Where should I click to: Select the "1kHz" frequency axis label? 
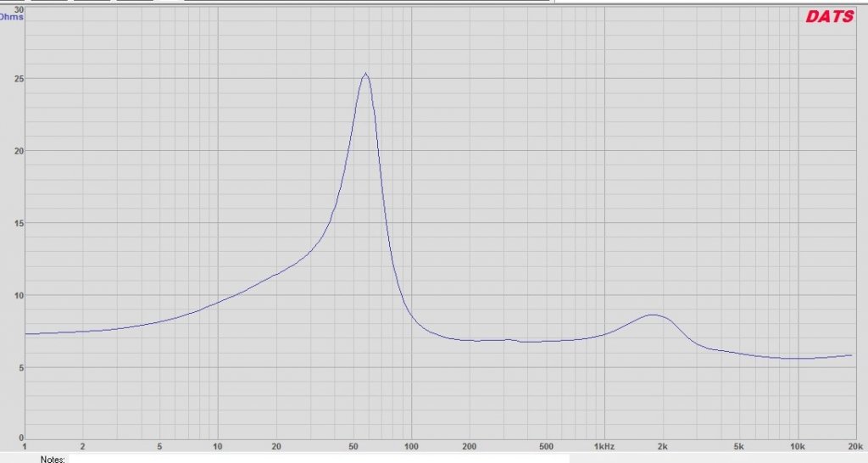point(604,446)
